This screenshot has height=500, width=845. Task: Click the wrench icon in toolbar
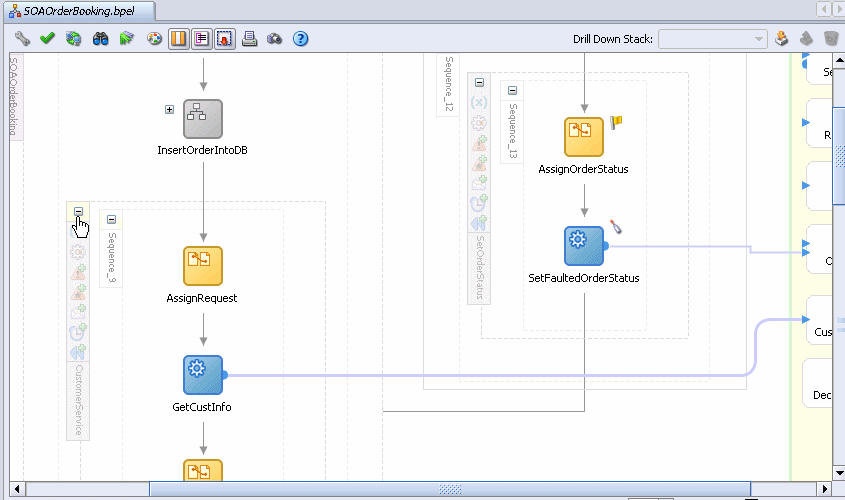[22, 39]
